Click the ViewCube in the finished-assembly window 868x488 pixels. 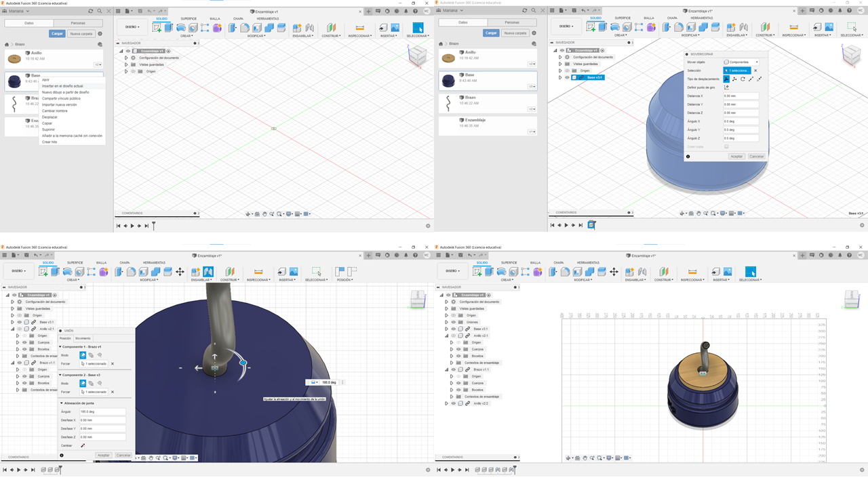pos(850,299)
